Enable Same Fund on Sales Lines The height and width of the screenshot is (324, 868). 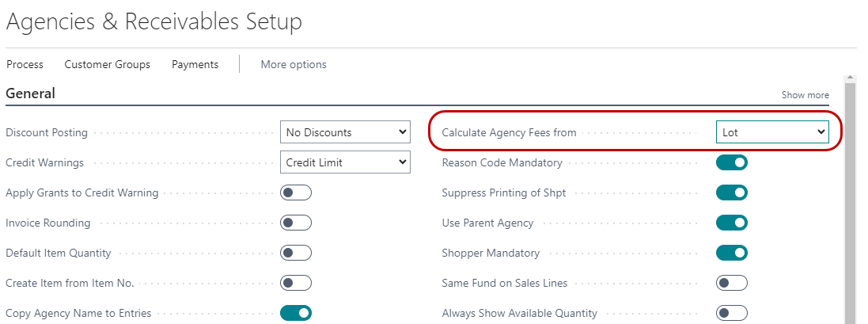click(732, 283)
